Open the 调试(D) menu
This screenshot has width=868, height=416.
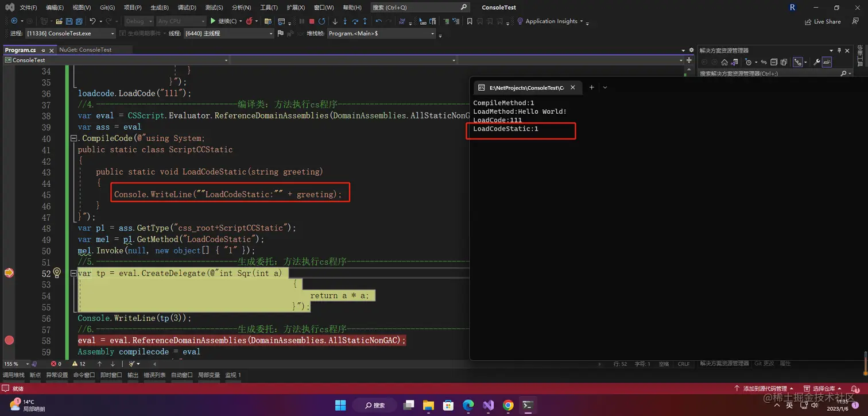[187, 7]
